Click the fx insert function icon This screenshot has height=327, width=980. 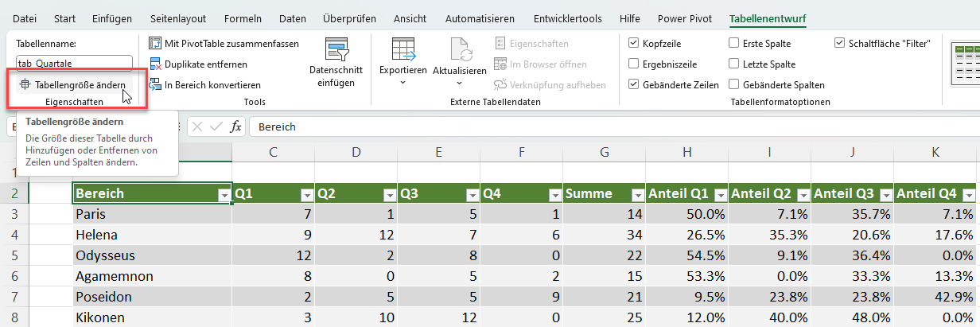click(236, 127)
